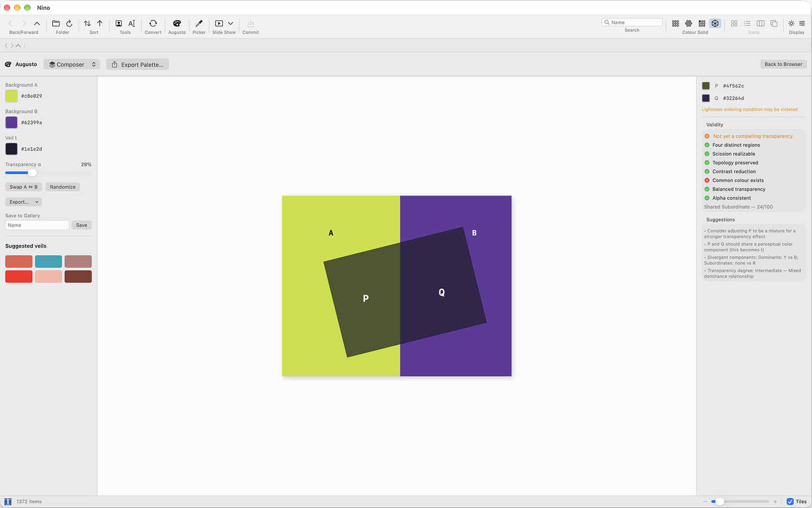Focus the Save to Gallery Name field
Screen dimensions: 812x508
coord(37,225)
